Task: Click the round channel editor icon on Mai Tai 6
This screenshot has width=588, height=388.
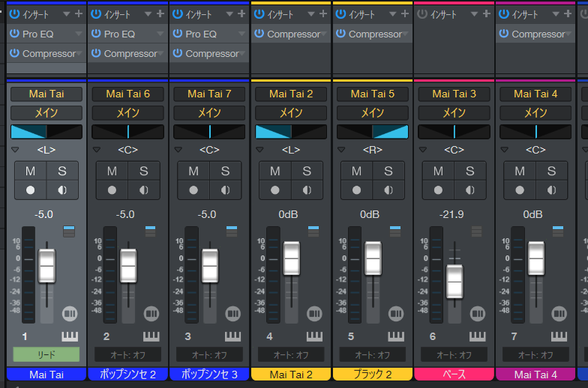Action: [151, 313]
